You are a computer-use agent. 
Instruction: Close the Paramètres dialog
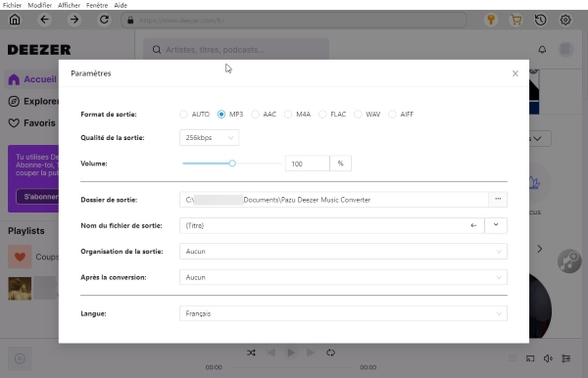[515, 73]
